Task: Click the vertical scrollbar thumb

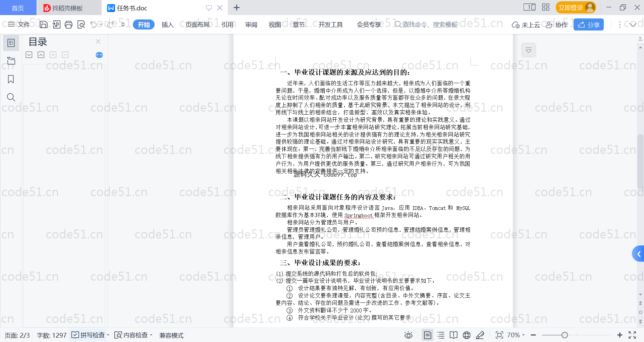Action: coord(640,161)
